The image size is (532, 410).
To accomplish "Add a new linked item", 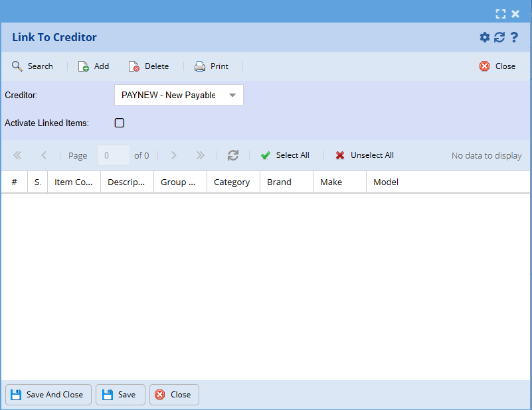I will [x=94, y=66].
